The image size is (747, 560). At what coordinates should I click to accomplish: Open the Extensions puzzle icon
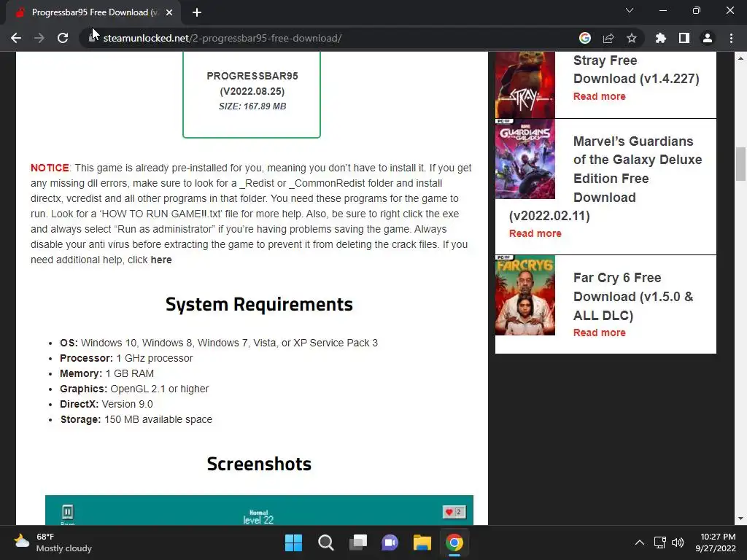point(661,38)
